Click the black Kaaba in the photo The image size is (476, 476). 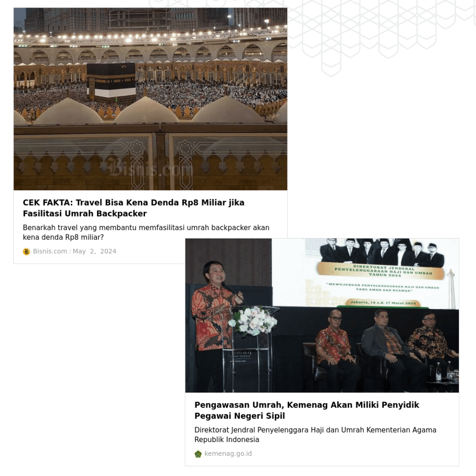[111, 82]
